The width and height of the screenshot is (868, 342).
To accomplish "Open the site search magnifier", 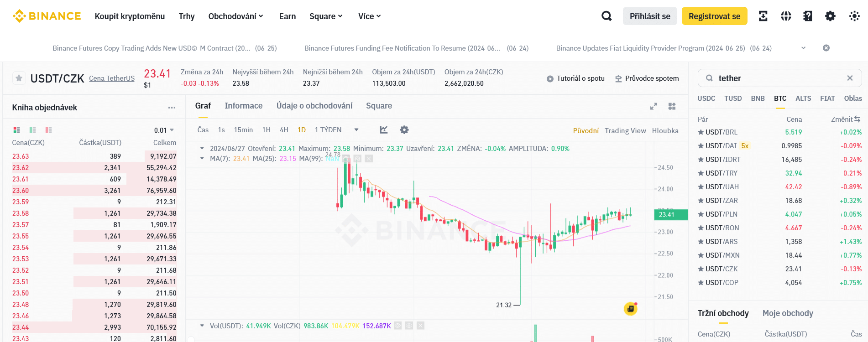I will coord(607,16).
